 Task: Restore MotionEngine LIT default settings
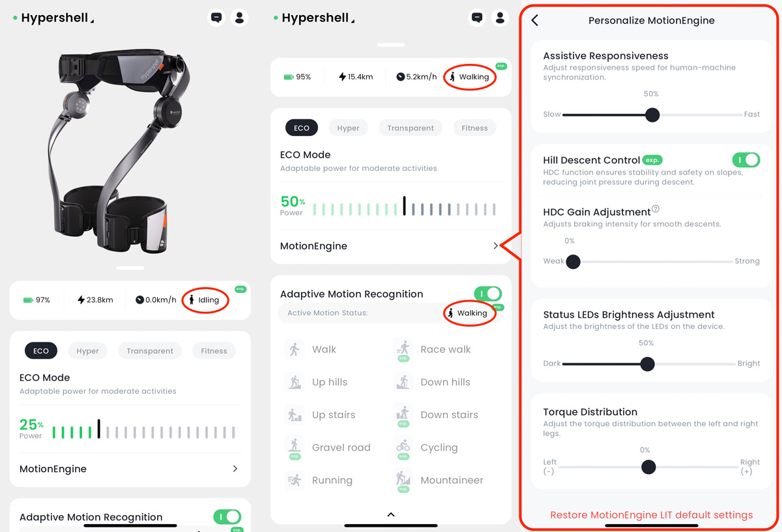coord(652,514)
